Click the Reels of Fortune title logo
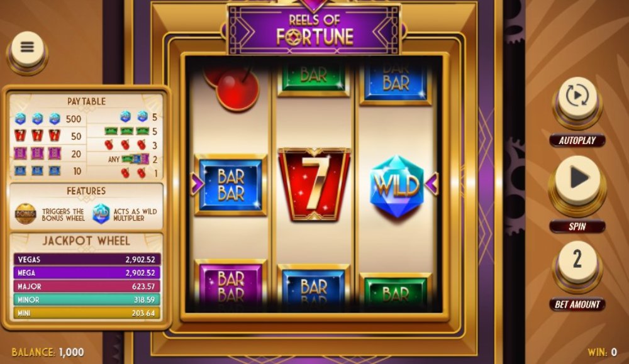Viewport: 629px width, 364px height. [x=314, y=29]
